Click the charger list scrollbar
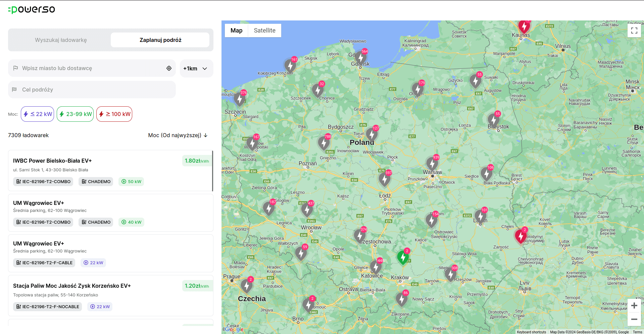Image resolution: width=644 pixels, height=334 pixels. [212, 171]
